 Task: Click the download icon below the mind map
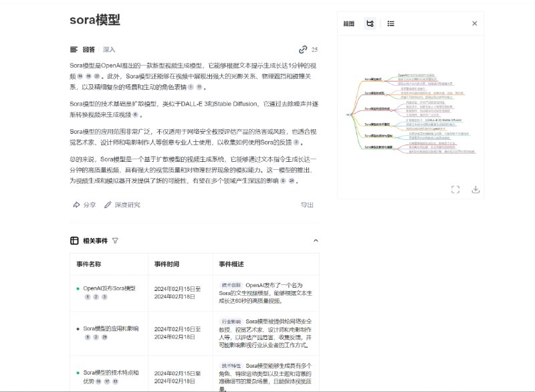(476, 189)
